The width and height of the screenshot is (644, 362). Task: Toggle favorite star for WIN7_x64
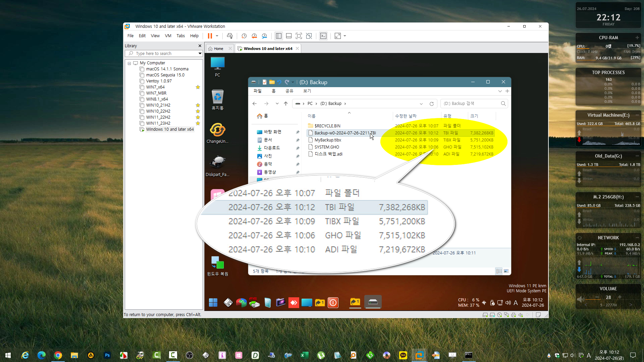coord(198,87)
